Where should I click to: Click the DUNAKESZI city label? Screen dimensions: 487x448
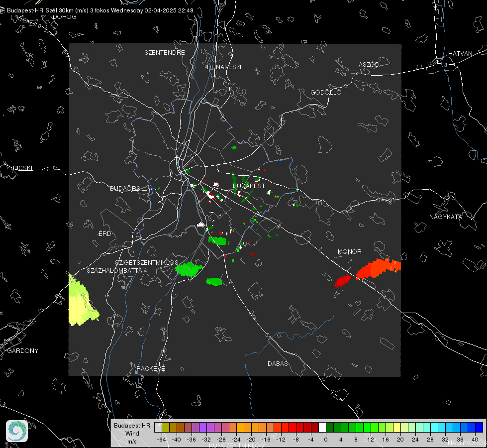click(x=224, y=67)
